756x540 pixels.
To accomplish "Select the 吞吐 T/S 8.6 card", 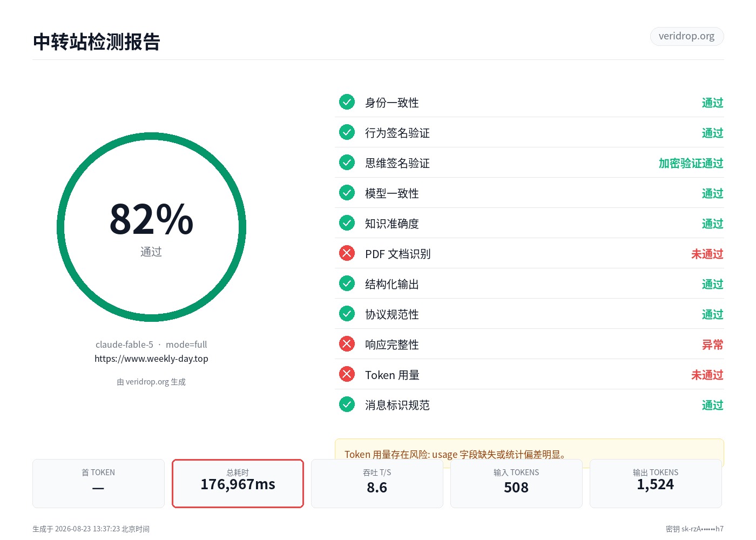I will (377, 483).
